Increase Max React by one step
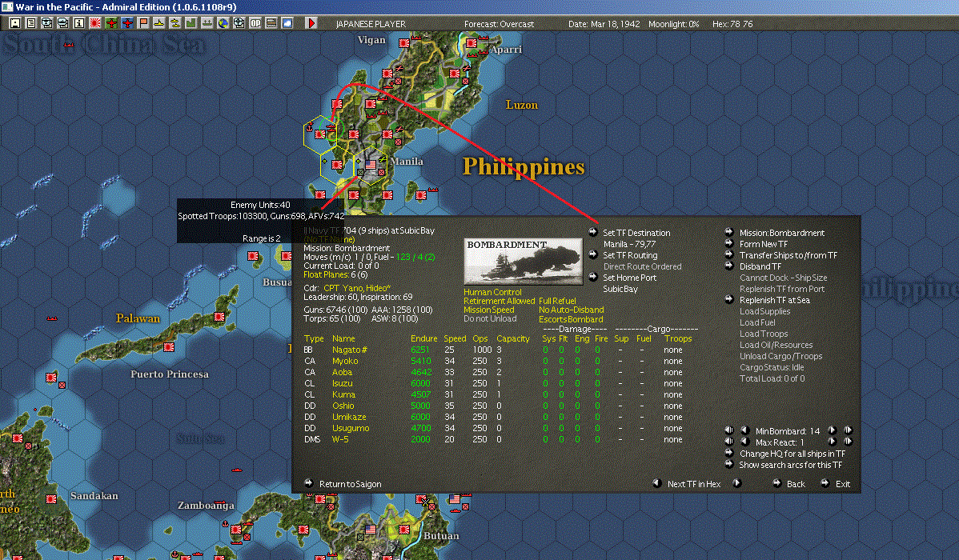Viewport: 959px width, 560px height. pyautogui.click(x=832, y=442)
